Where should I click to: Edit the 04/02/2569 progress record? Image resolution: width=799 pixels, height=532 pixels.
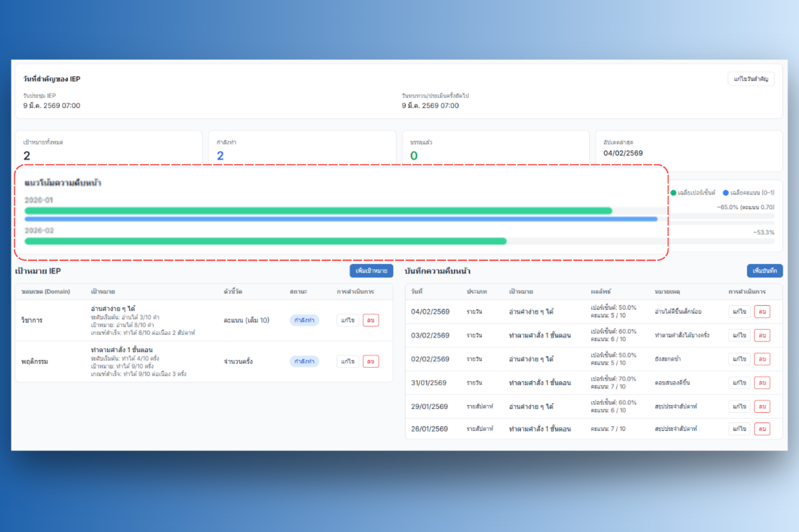[x=739, y=311]
